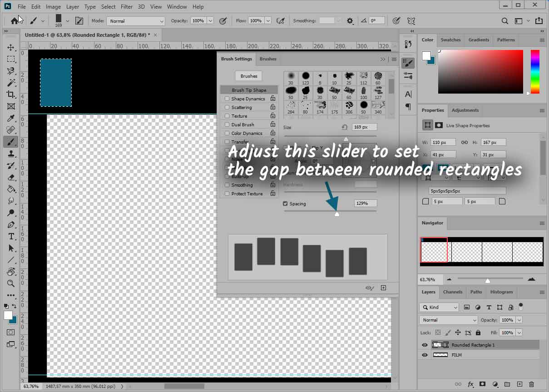Click the Search magnifier in options bar
This screenshot has width=549, height=392.
tap(504, 20)
